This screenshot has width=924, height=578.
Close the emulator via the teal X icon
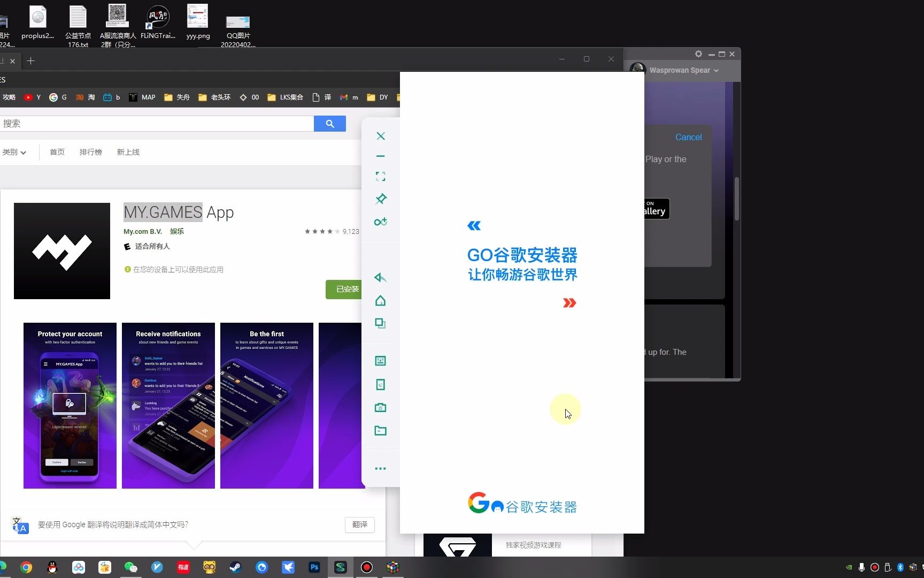pos(381,136)
